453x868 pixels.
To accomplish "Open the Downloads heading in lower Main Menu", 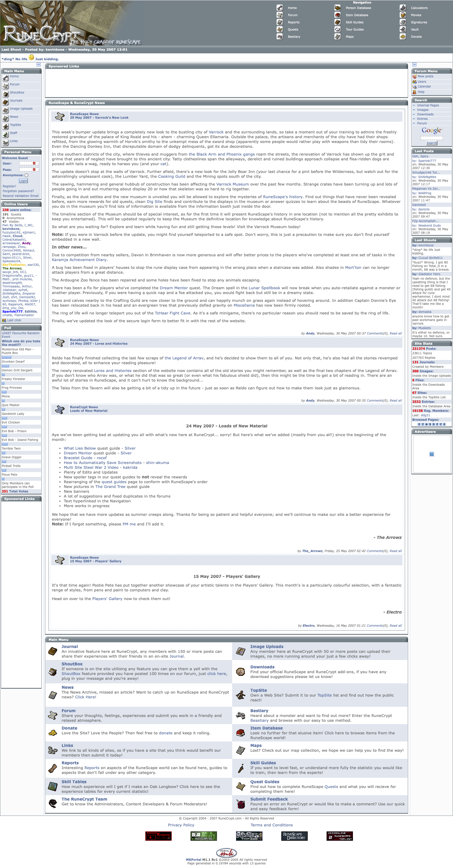I will 262,667.
